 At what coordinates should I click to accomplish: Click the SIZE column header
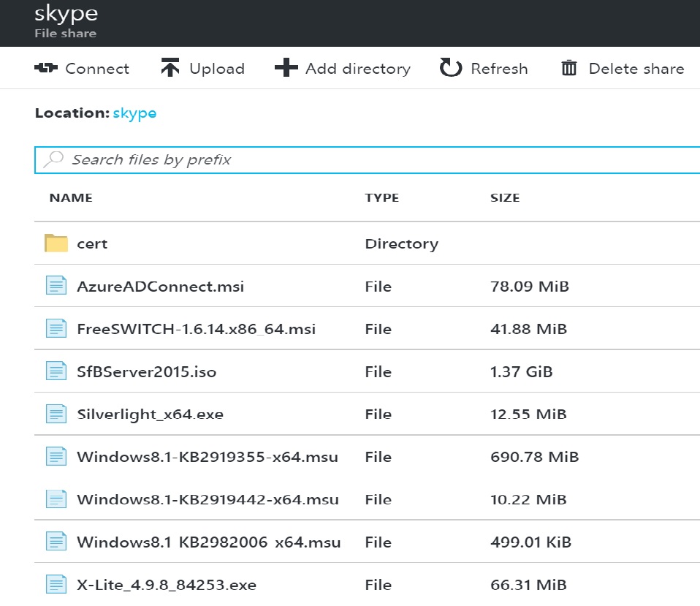[505, 198]
